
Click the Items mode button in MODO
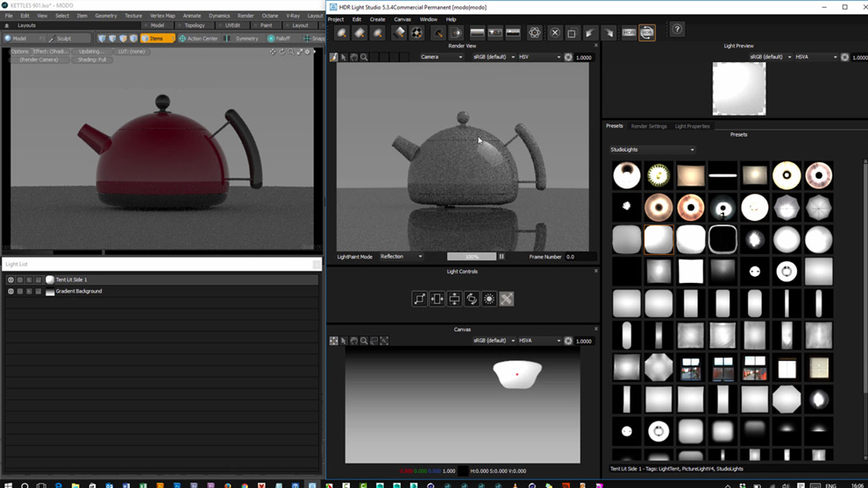pyautogui.click(x=157, y=39)
